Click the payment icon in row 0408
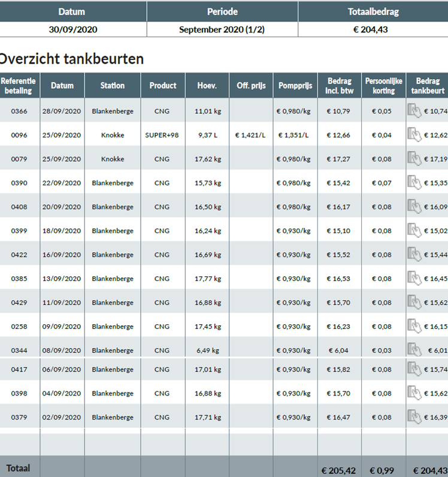This screenshot has height=477, width=448. [414, 206]
